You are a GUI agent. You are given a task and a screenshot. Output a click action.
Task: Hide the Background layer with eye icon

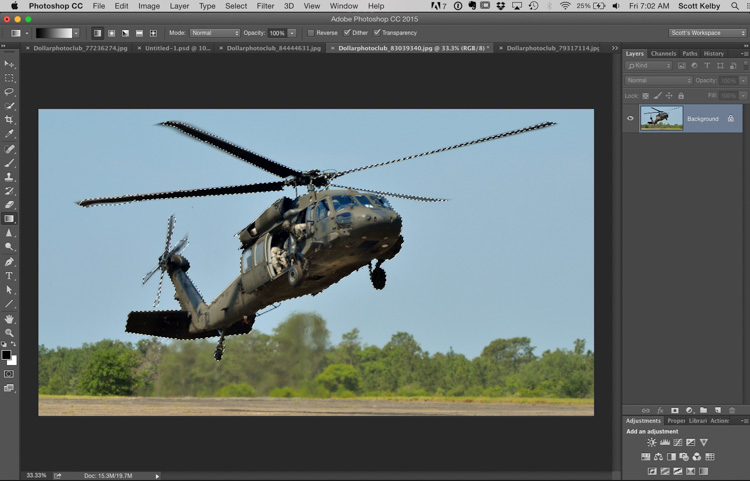(x=630, y=118)
